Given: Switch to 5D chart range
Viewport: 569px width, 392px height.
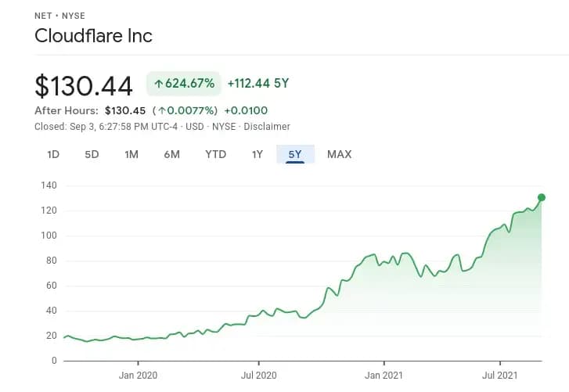Looking at the screenshot, I should (x=92, y=154).
